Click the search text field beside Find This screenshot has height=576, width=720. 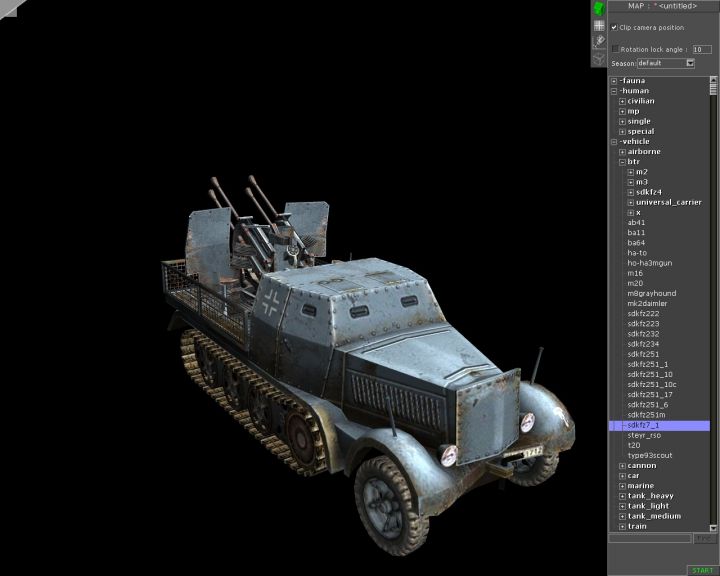649,538
